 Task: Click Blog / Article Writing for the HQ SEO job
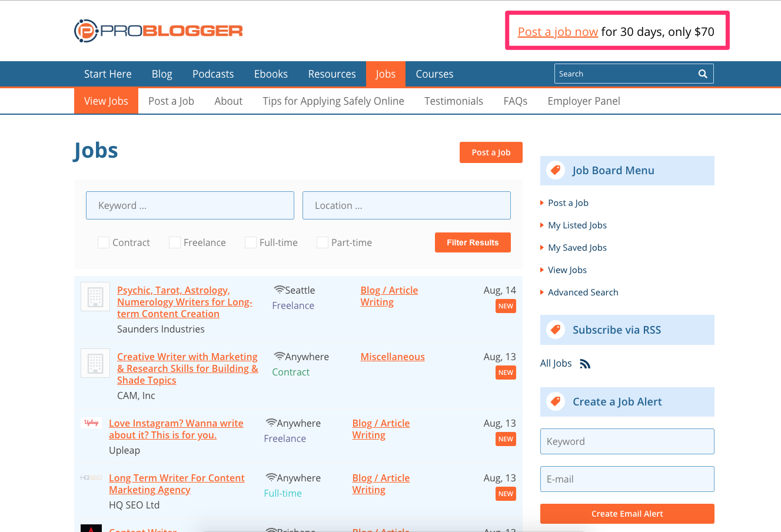381,484
